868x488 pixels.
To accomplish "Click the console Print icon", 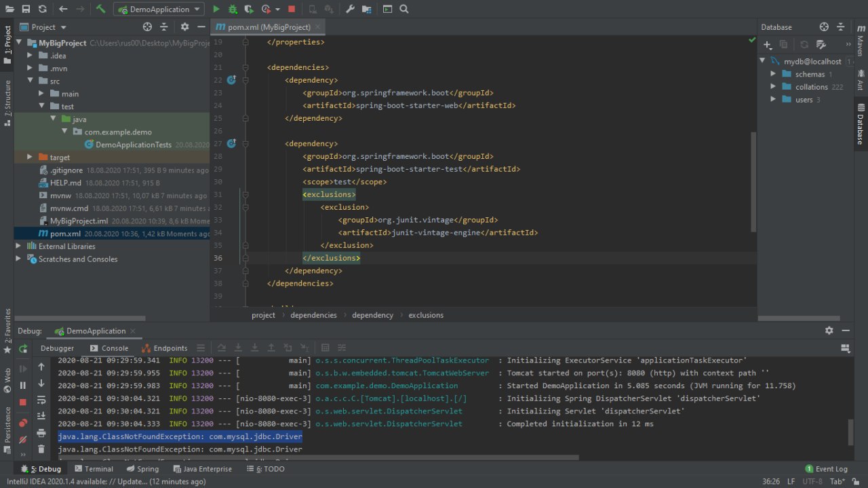I will tap(41, 433).
